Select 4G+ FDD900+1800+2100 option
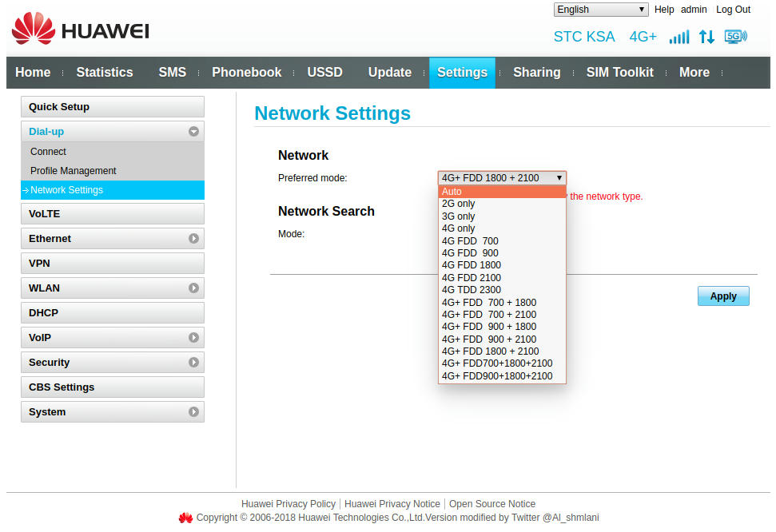The image size is (776, 532). [502, 376]
